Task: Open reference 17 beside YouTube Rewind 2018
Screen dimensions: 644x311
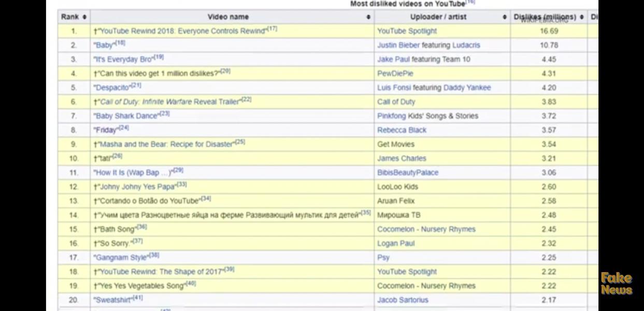Action: click(x=273, y=29)
